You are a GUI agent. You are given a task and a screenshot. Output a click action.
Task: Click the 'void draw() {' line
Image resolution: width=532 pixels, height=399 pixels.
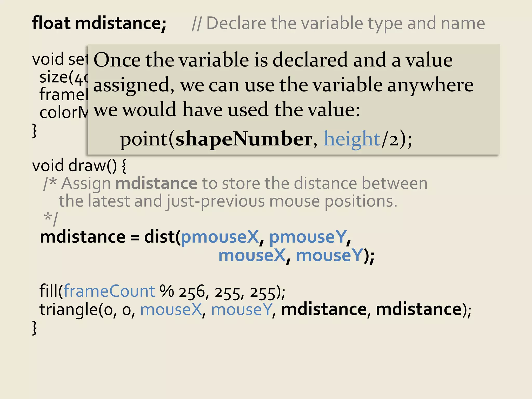(79, 165)
